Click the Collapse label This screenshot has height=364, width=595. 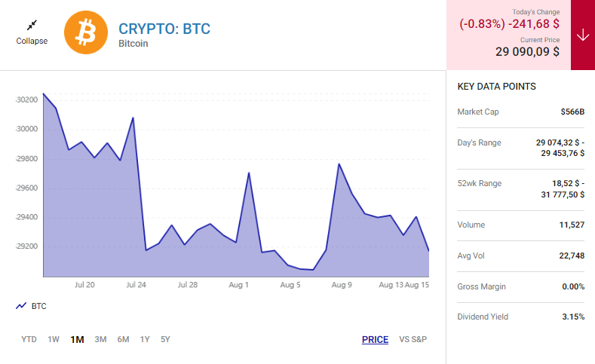[x=32, y=41]
